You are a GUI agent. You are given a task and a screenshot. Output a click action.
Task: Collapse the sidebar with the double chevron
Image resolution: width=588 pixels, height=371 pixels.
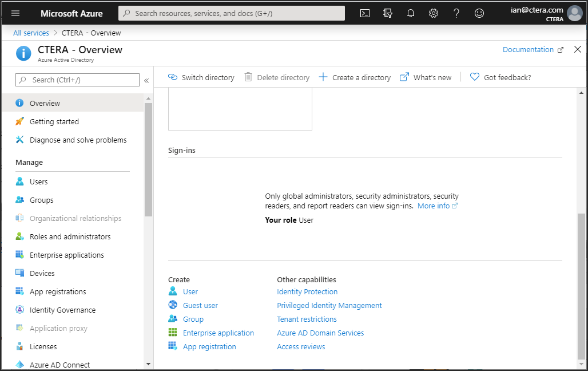coord(146,80)
